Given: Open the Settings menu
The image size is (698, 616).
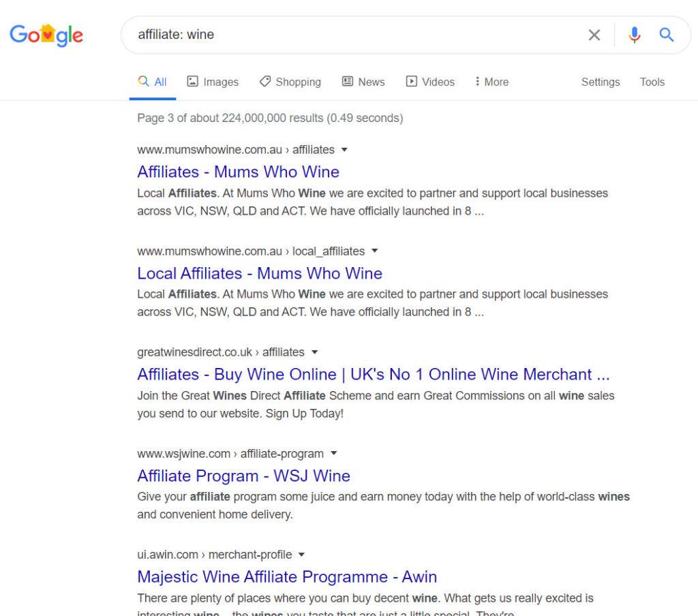Looking at the screenshot, I should [600, 82].
